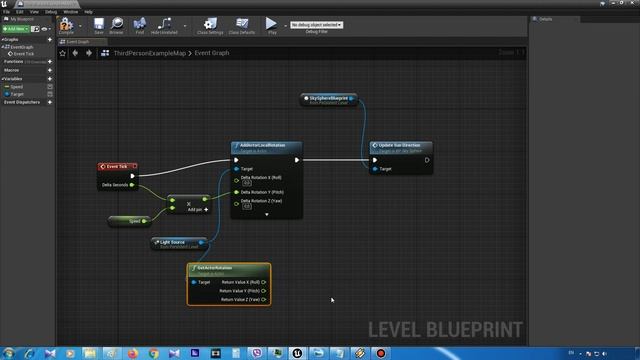The height and width of the screenshot is (360, 640).
Task: Toggle the Target variable editable eye
Action: pyautogui.click(x=50, y=94)
